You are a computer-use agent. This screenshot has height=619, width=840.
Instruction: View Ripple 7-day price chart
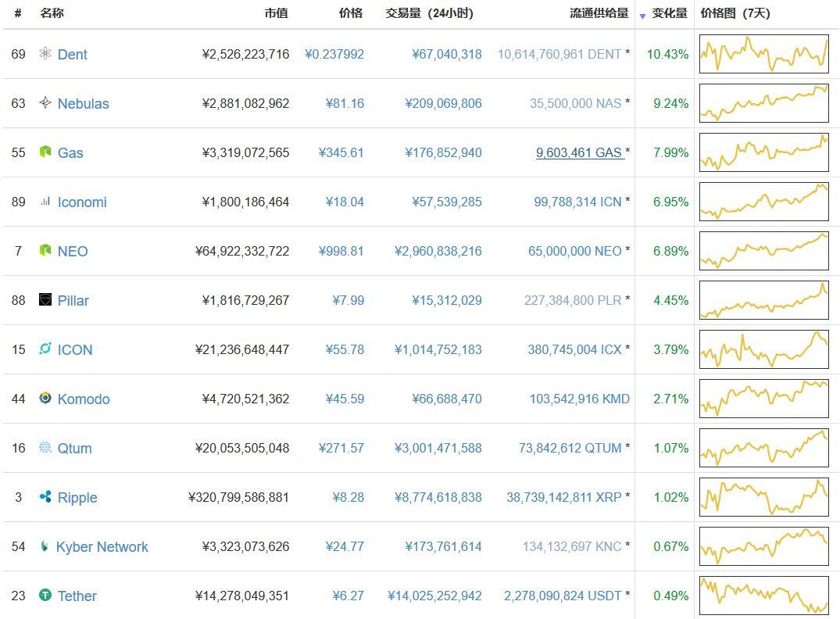click(764, 497)
